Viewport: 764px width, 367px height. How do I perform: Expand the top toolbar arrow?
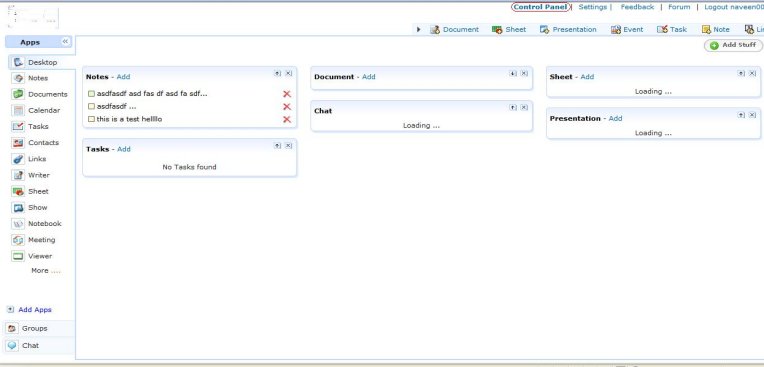(x=418, y=30)
